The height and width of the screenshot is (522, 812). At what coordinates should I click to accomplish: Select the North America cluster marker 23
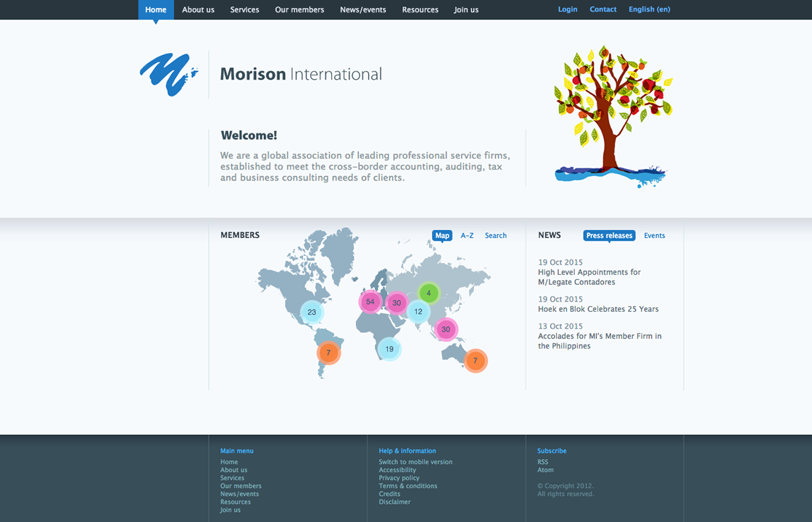pyautogui.click(x=312, y=312)
